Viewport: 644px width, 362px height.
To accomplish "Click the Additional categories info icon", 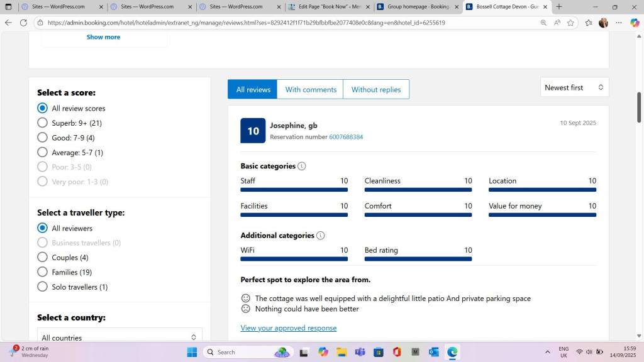I will coord(321,236).
